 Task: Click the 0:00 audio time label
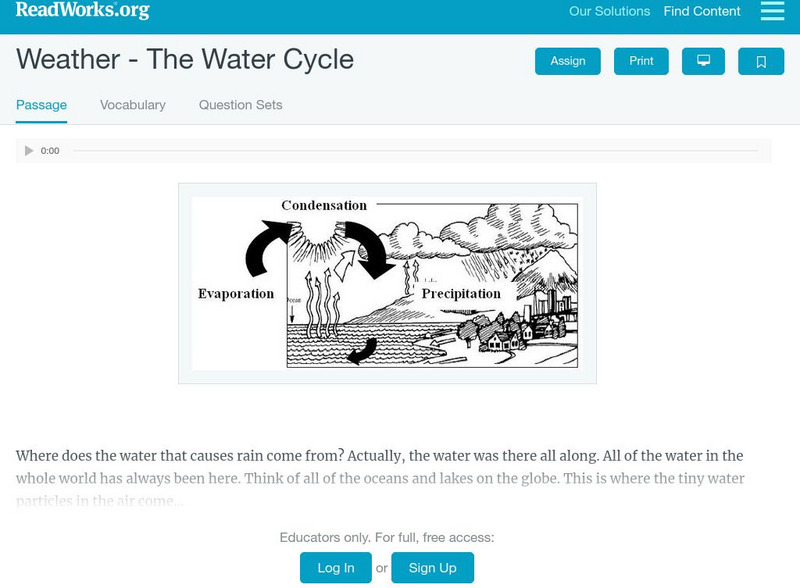tap(50, 151)
